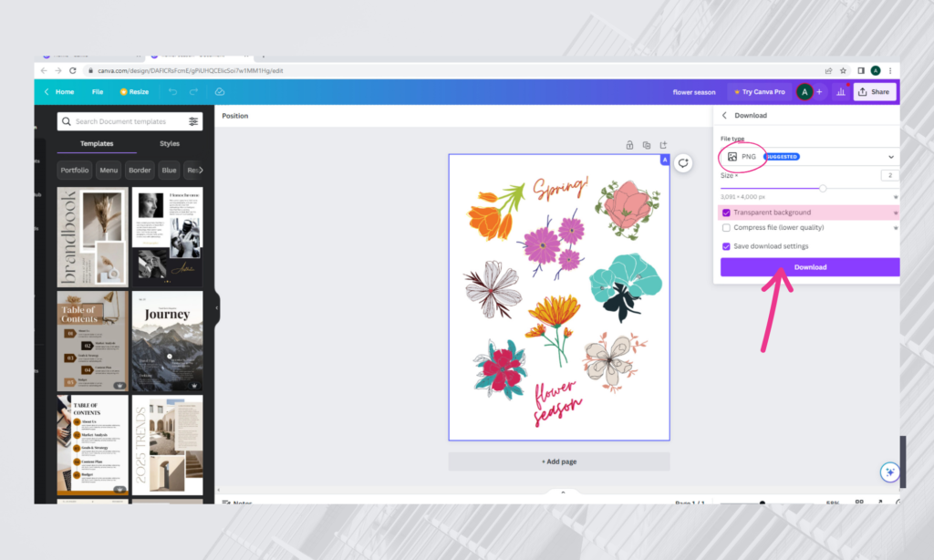Switch to the Templates tab
This screenshot has height=560, width=934.
(97, 143)
